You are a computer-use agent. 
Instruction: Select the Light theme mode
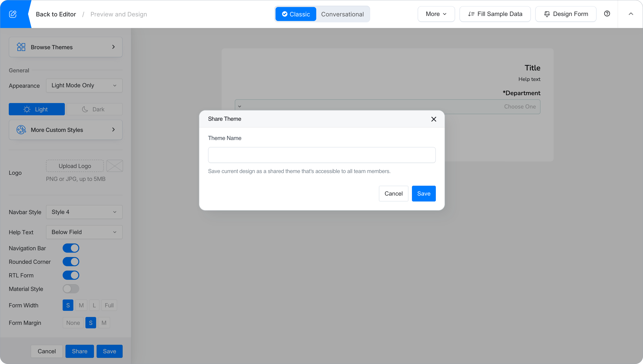coord(37,109)
